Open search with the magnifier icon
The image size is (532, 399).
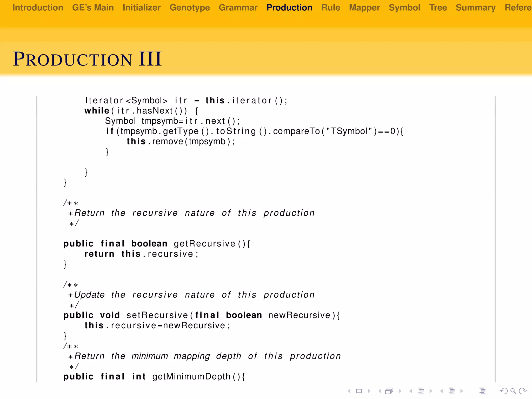coord(513,391)
